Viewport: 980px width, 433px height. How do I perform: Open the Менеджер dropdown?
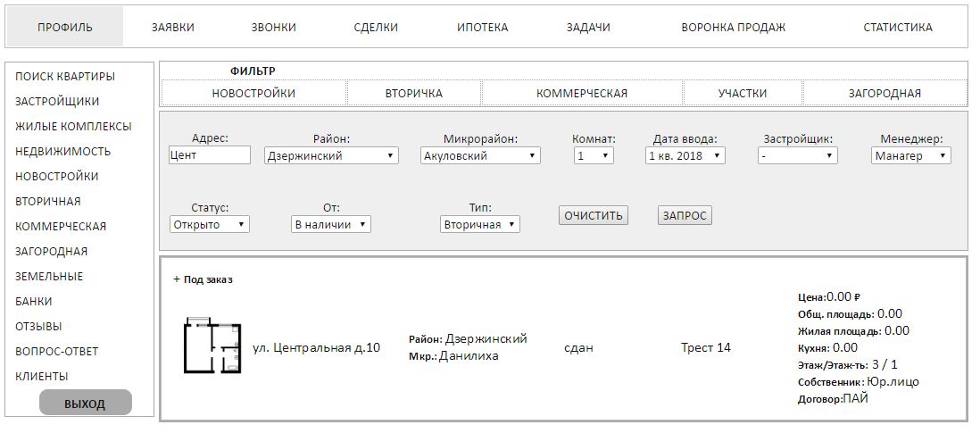[x=911, y=156]
